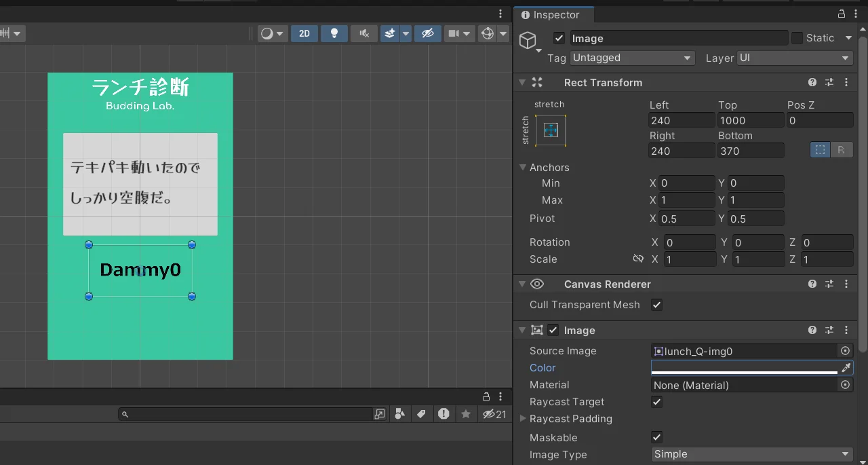Open the Image Type dropdown showing Simple
This screenshot has width=868, height=465.
752,454
